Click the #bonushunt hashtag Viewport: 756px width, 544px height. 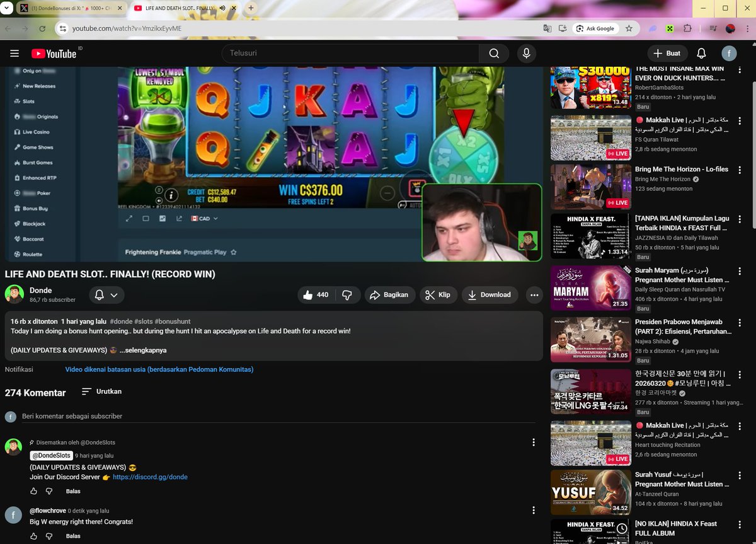point(172,321)
